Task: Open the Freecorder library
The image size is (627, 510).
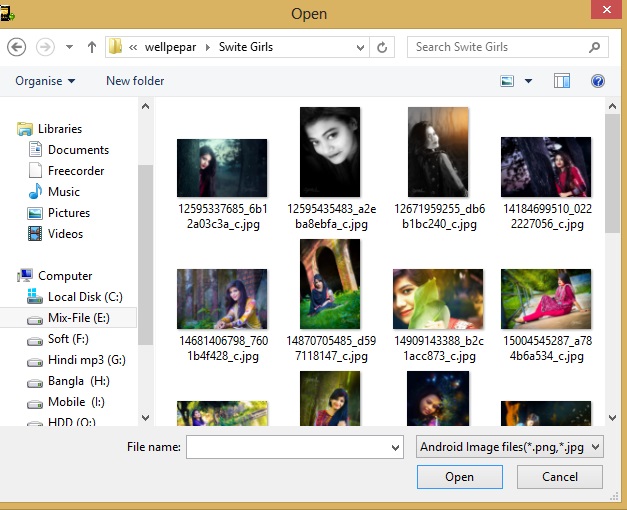Action: (76, 171)
